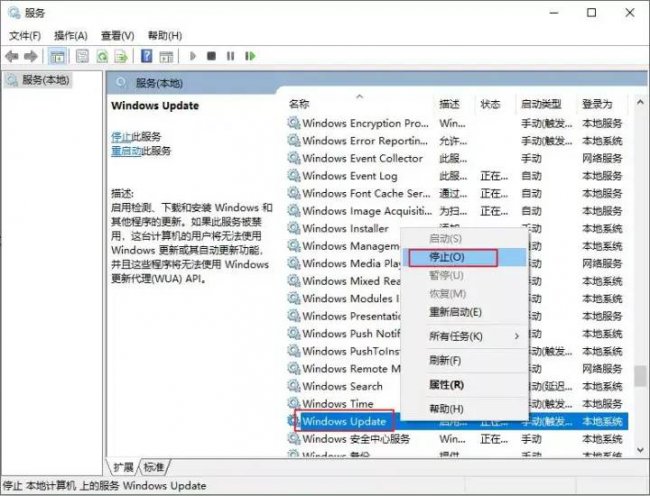Image resolution: width=650 pixels, height=496 pixels.
Task: Click the gear icon beside Windows Event Log
Action: tap(294, 176)
